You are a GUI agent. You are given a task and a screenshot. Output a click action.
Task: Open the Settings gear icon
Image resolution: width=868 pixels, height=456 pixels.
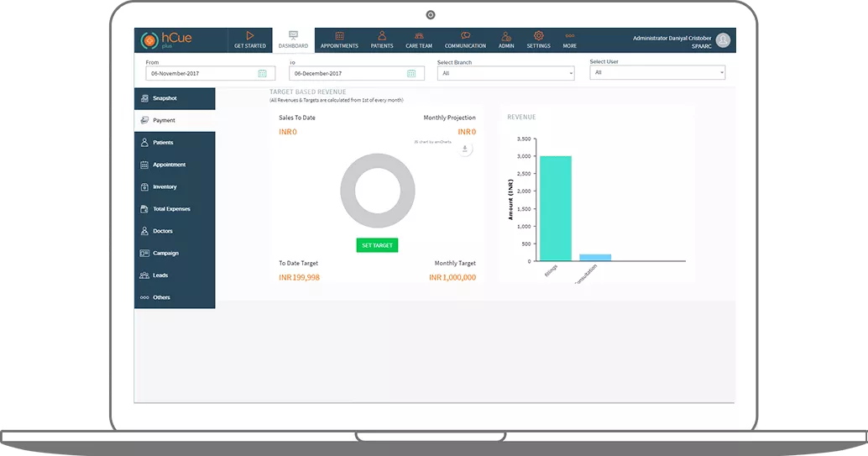[x=539, y=35]
